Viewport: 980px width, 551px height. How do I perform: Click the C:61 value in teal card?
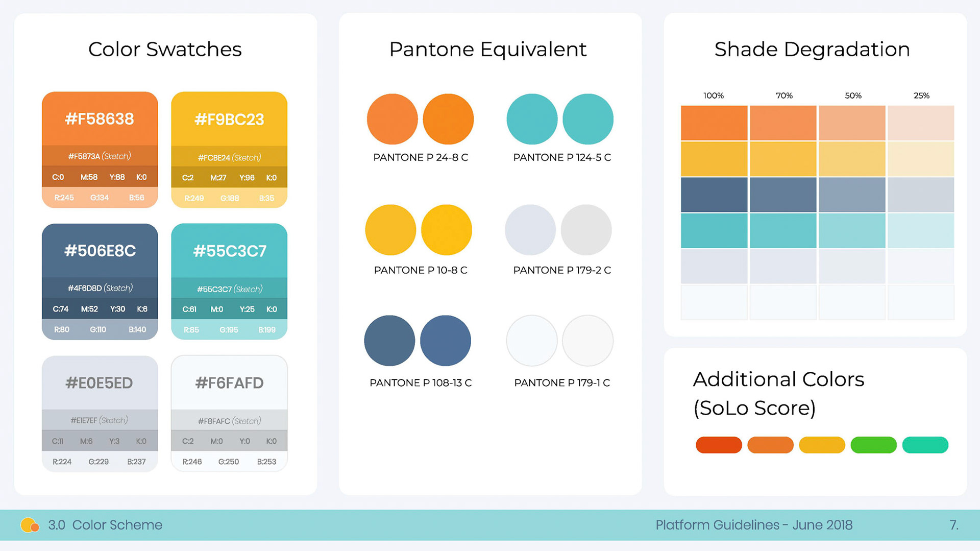click(189, 309)
